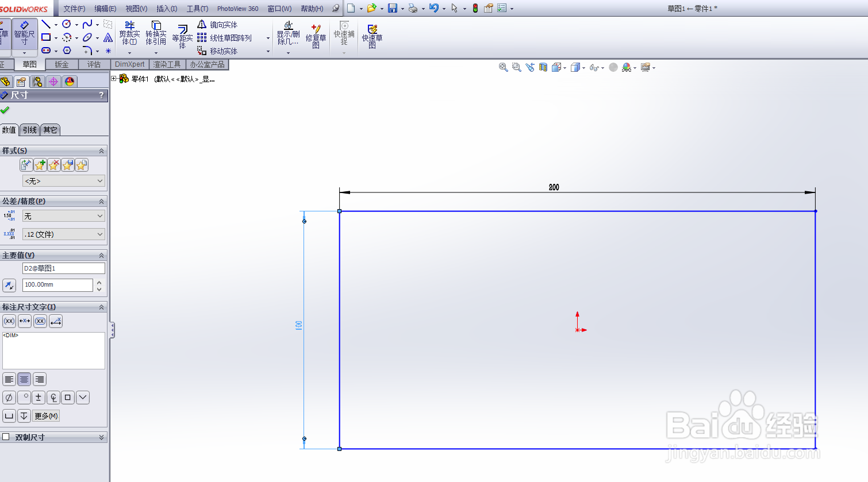Screen dimensions: 868x482
Task: Switch to the 评估 tab
Action: 94,64
